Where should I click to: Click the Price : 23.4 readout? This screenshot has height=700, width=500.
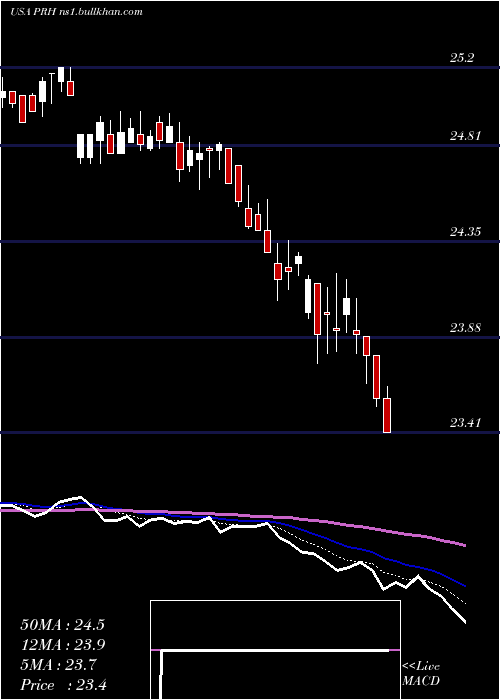pyautogui.click(x=63, y=685)
